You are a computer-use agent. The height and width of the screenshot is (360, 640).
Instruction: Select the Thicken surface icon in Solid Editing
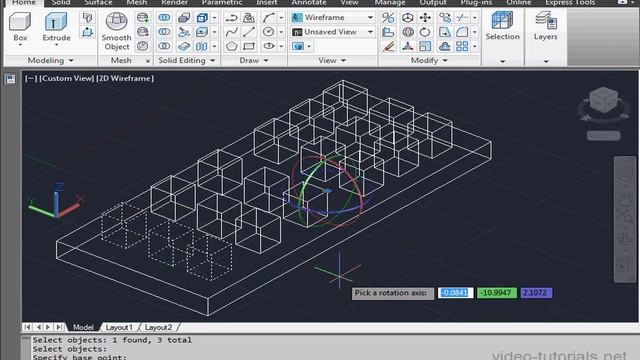[x=184, y=46]
